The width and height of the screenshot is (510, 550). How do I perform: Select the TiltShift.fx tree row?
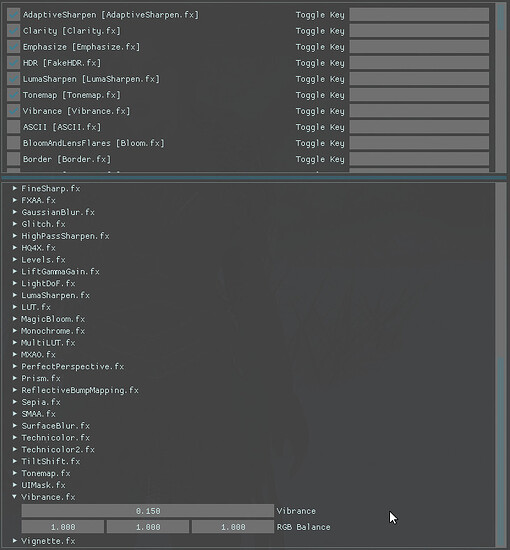click(51, 461)
